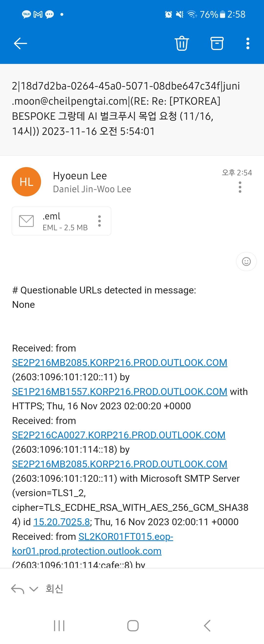Open the SE2P216CA0027.KORP216.PROD.OUTLOOK.COM link

[119, 435]
